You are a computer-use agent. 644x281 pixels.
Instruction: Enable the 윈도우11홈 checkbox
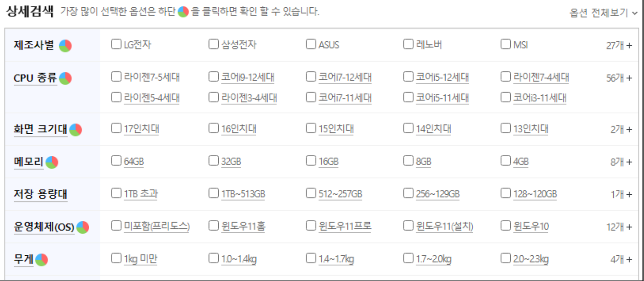click(x=214, y=225)
